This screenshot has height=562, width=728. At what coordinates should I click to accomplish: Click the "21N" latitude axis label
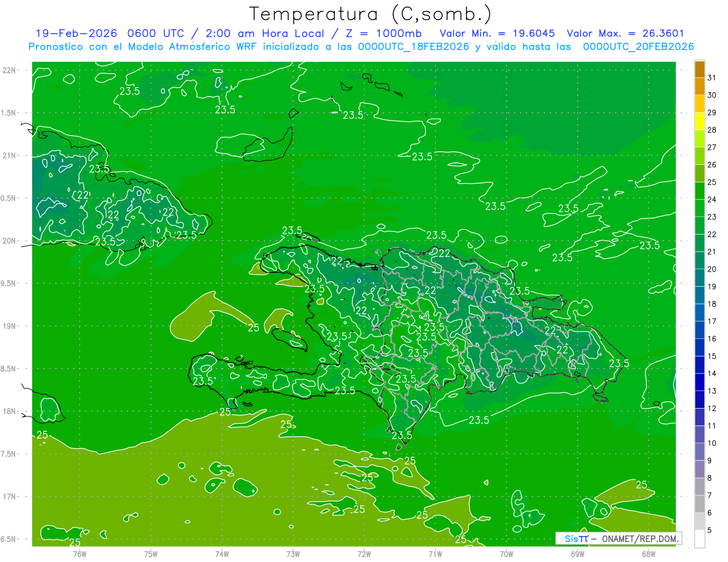(x=10, y=155)
